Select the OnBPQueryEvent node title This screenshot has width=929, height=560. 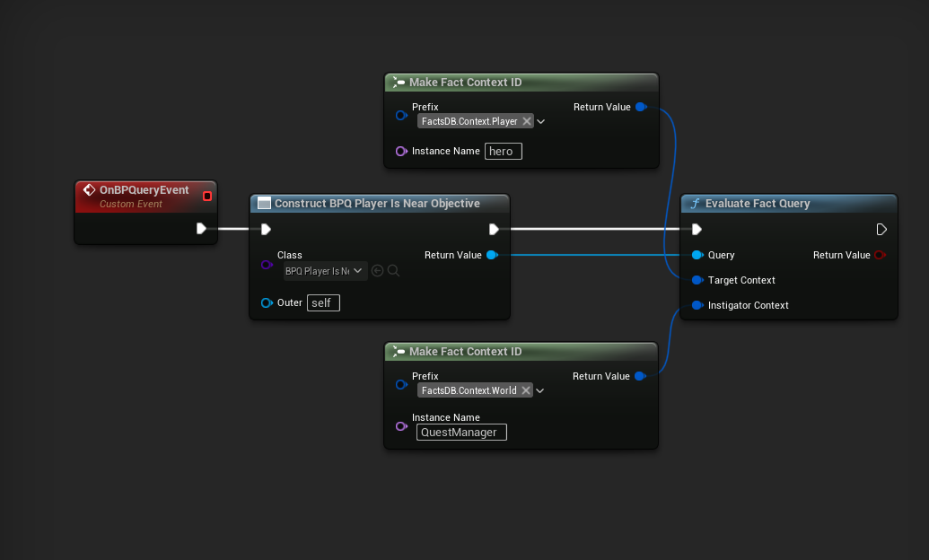point(144,189)
